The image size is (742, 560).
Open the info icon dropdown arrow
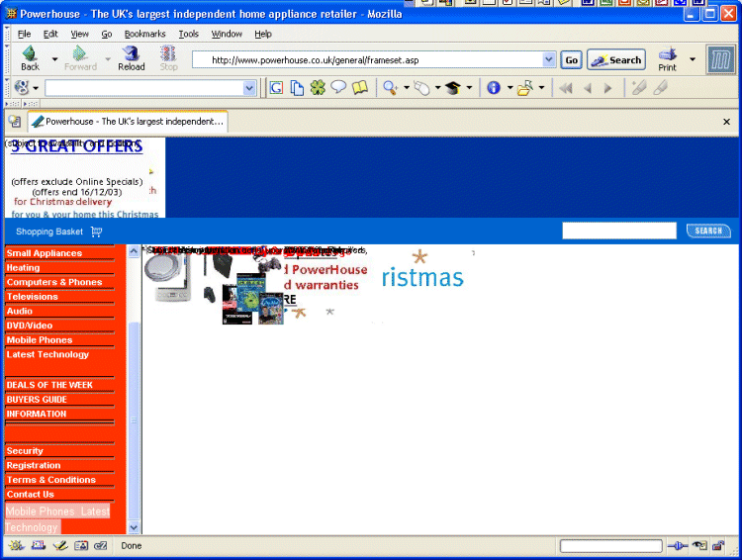pyautogui.click(x=510, y=88)
